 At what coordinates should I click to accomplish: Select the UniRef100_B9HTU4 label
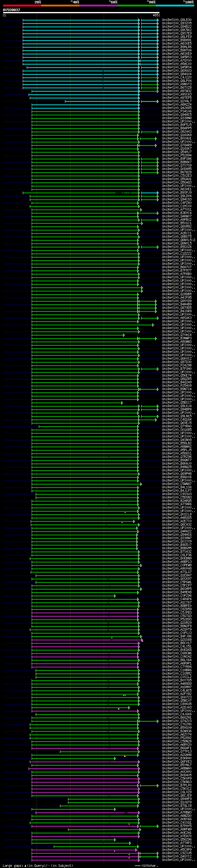177,50
